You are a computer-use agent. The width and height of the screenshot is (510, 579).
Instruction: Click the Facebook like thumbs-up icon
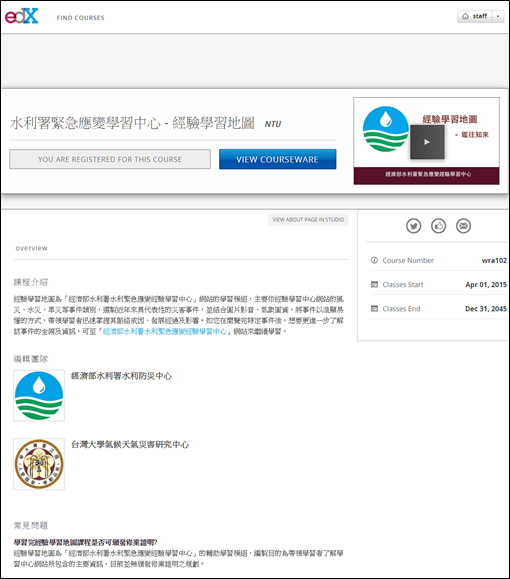438,226
